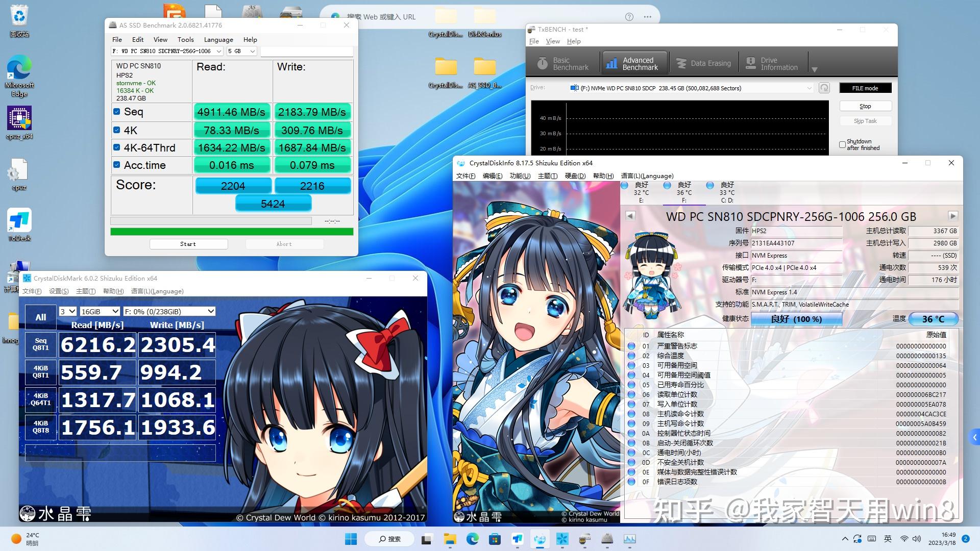Uncheck the 4K-64Thrd test in AS SSD

[x=117, y=147]
